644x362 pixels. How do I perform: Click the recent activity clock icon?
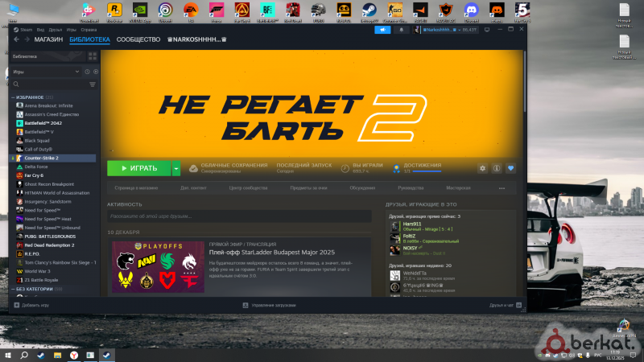tap(87, 72)
